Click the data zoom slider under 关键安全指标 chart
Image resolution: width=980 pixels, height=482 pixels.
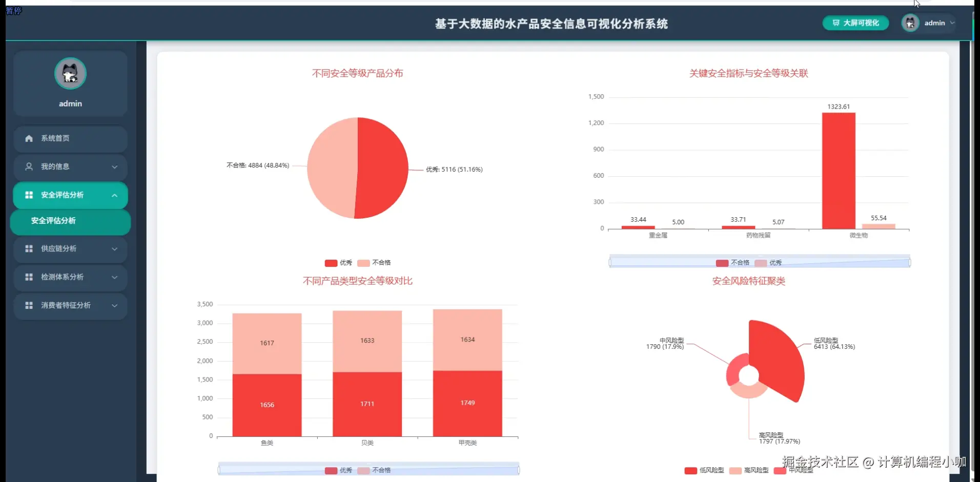[760, 261]
